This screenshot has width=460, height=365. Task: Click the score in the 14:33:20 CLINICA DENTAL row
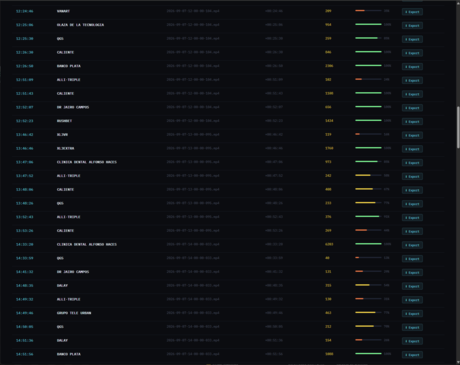click(x=329, y=244)
